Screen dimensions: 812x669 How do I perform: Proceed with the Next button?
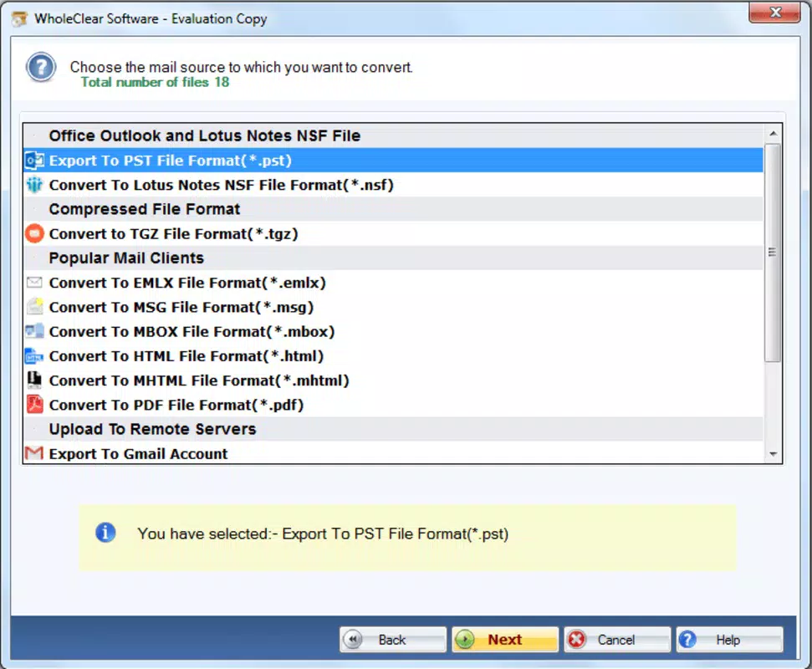(x=505, y=640)
